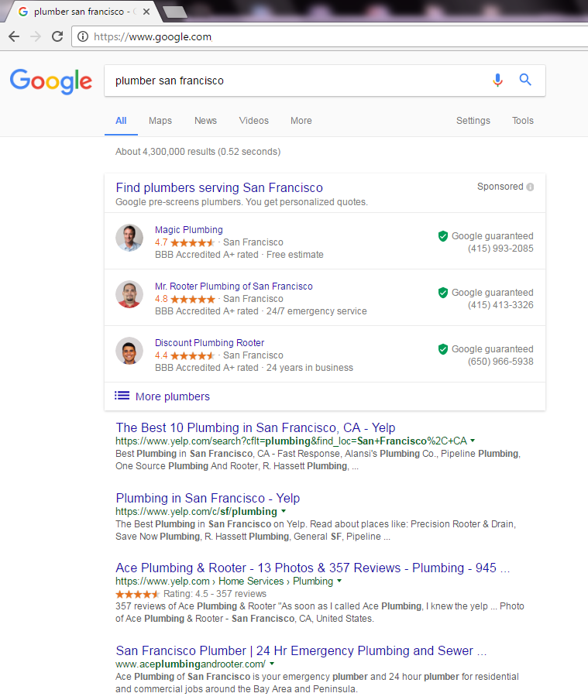Click the About 4,300,000 results text

point(198,152)
